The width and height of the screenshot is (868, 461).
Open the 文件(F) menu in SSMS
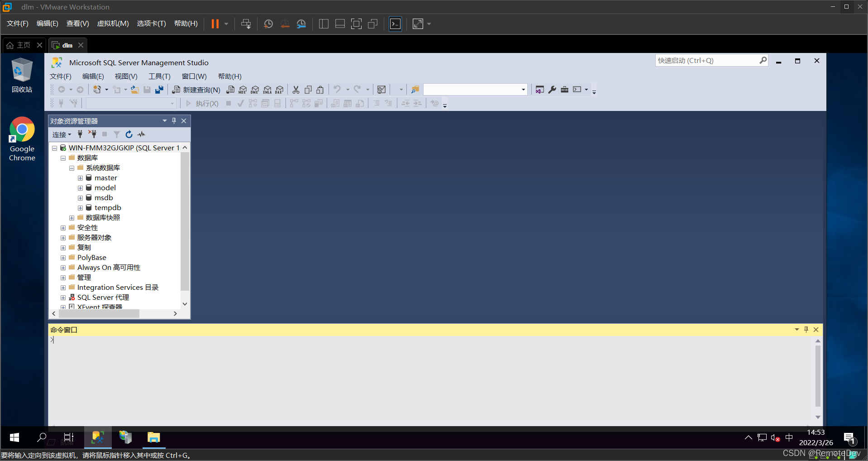pos(61,77)
